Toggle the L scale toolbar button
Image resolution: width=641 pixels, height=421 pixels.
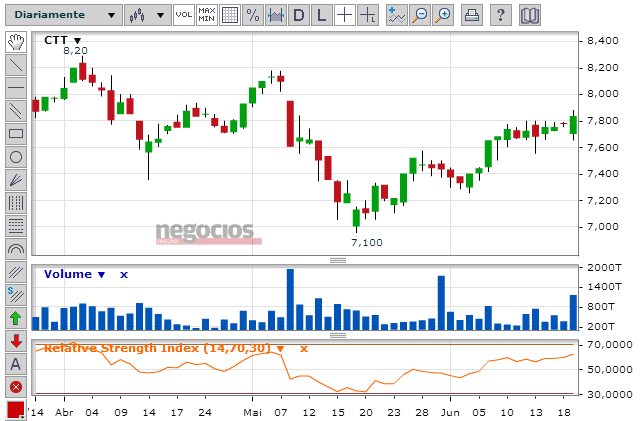click(x=322, y=15)
